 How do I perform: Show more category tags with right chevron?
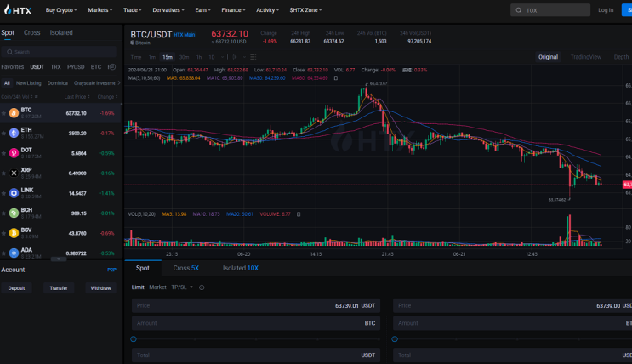tap(119, 83)
